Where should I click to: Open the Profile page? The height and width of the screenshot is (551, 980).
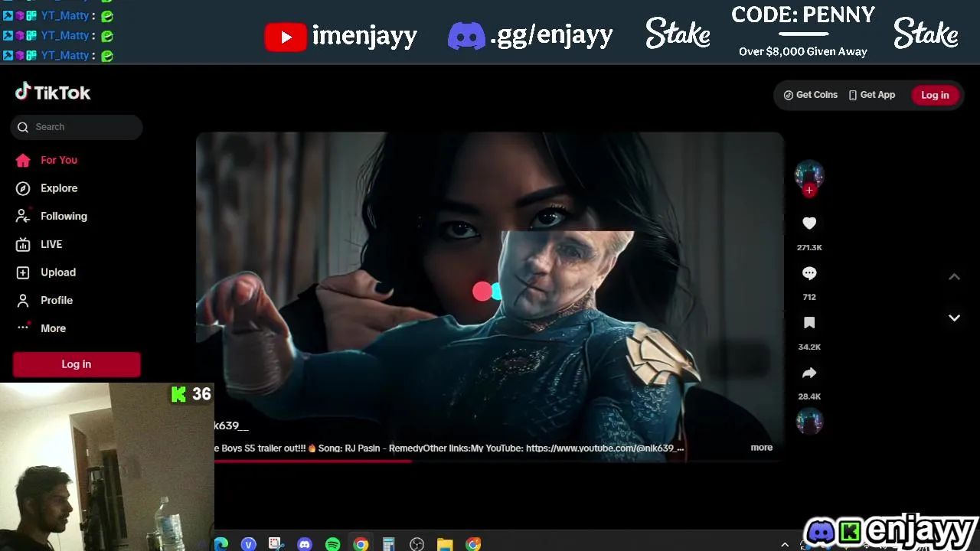pyautogui.click(x=44, y=300)
